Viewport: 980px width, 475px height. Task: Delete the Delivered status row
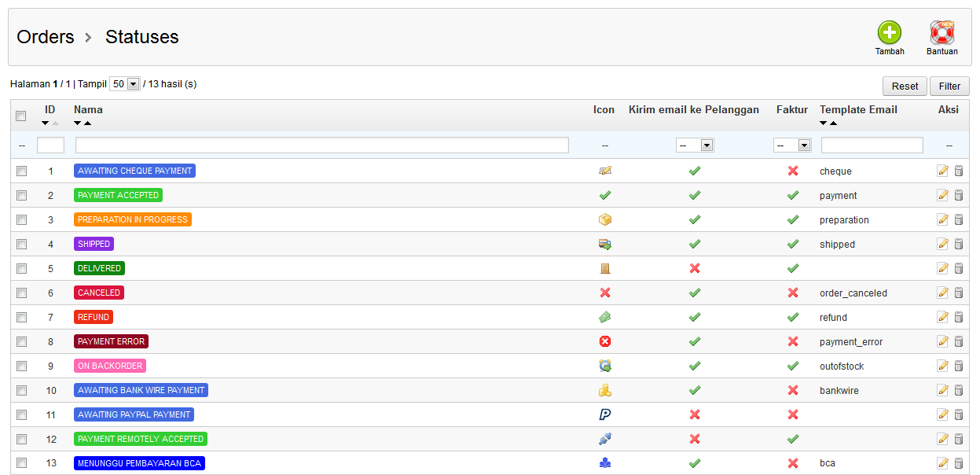[x=958, y=268]
